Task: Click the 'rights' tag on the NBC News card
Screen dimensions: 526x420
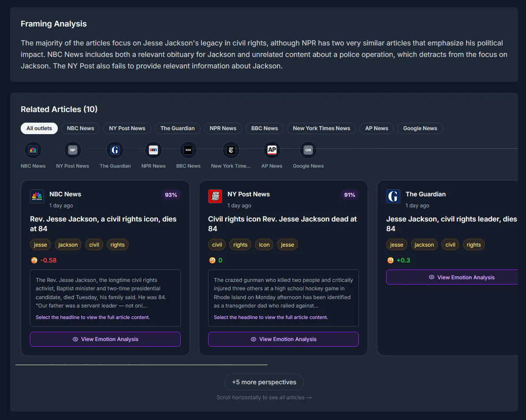Action: (x=117, y=245)
